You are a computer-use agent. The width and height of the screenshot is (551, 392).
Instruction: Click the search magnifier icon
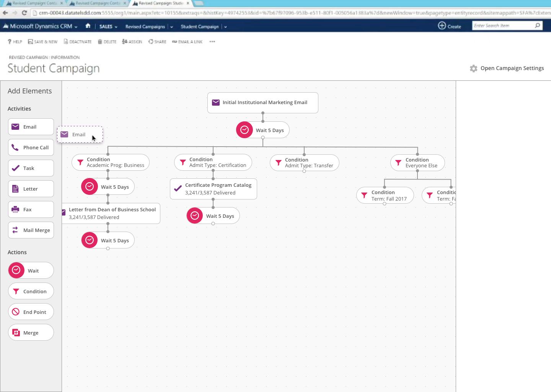[x=538, y=26]
